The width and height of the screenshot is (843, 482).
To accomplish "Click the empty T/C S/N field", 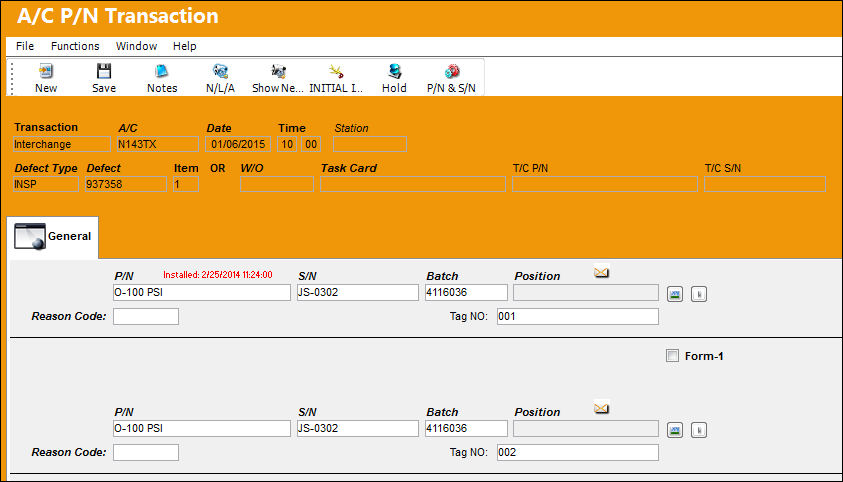I will click(765, 184).
